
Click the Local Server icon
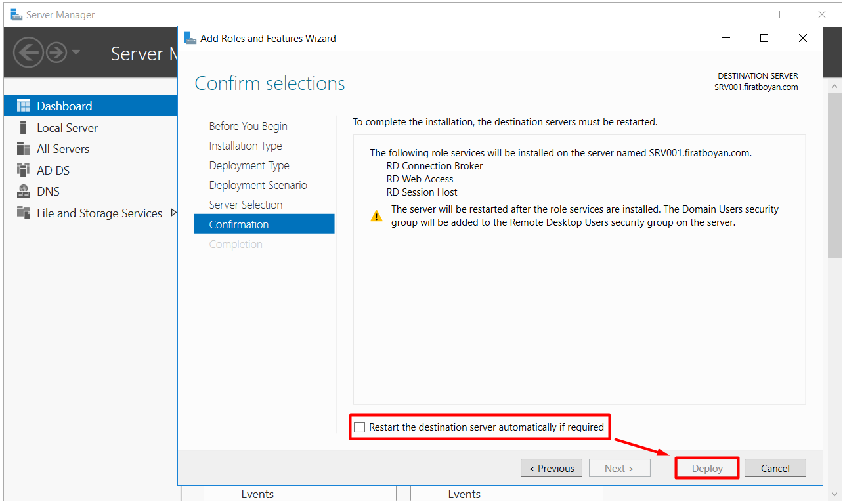24,127
